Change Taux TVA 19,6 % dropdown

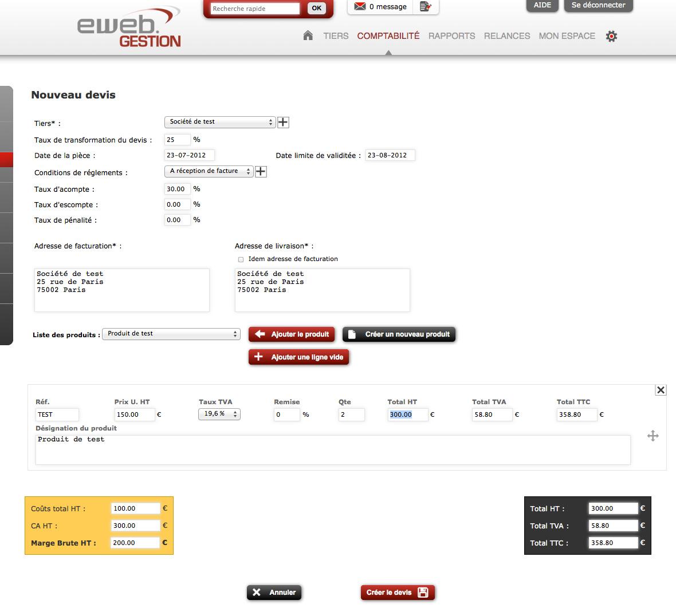pyautogui.click(x=219, y=414)
